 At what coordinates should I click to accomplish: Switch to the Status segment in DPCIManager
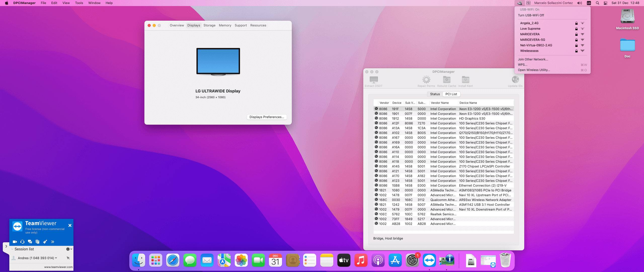435,94
